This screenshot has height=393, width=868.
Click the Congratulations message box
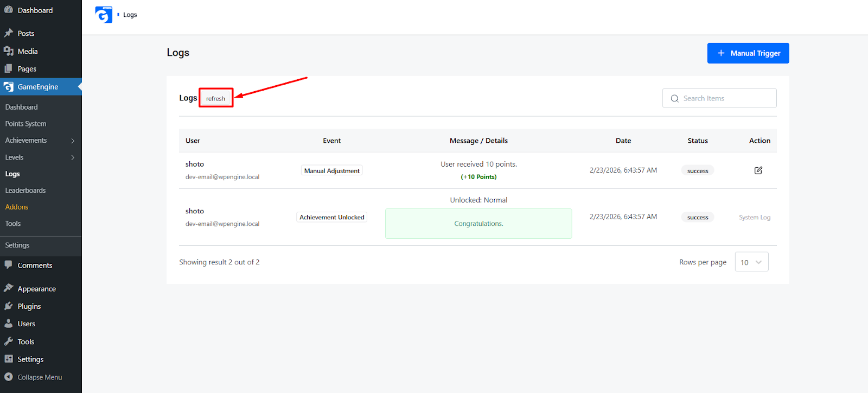(478, 224)
